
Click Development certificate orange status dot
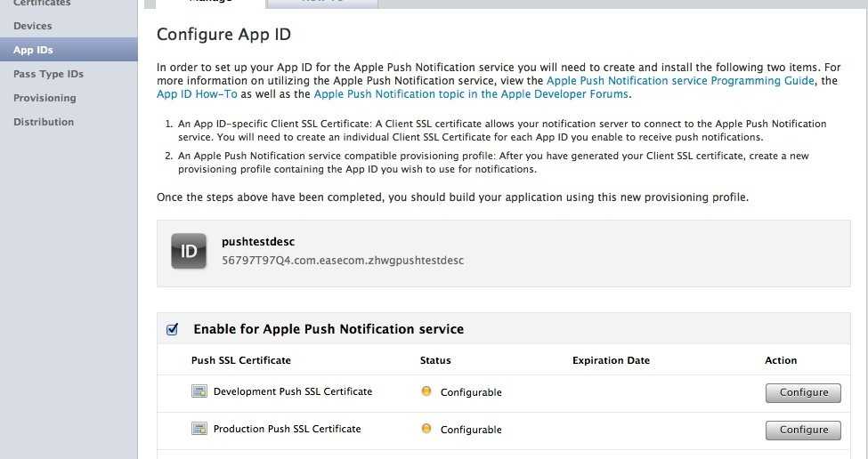pos(426,391)
